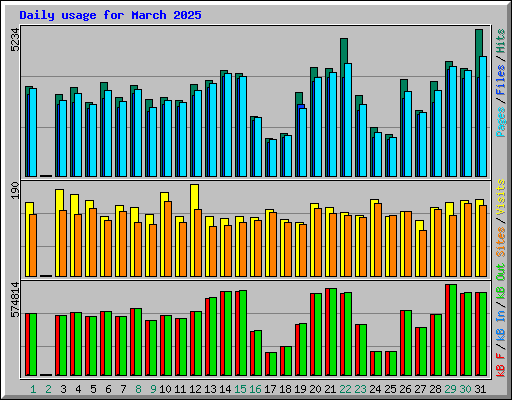
Task: Click day label 16 on the x-axis
Action: [x=255, y=389]
